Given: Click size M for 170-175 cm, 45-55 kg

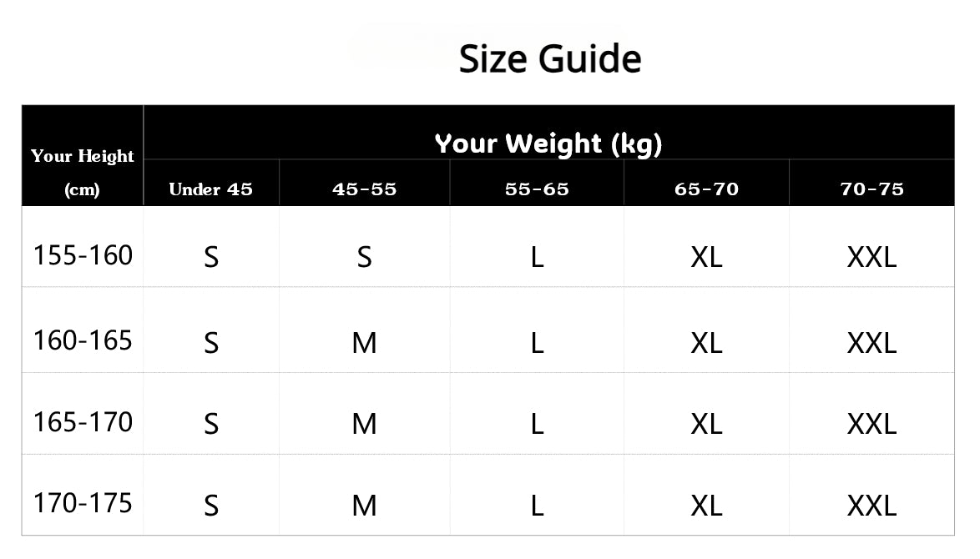Looking at the screenshot, I should (364, 505).
